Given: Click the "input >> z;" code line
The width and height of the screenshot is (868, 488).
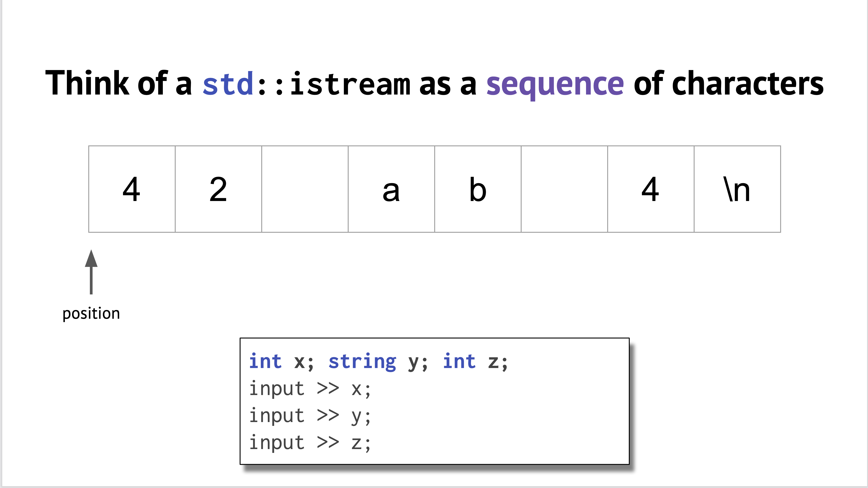Looking at the screenshot, I should [x=310, y=443].
